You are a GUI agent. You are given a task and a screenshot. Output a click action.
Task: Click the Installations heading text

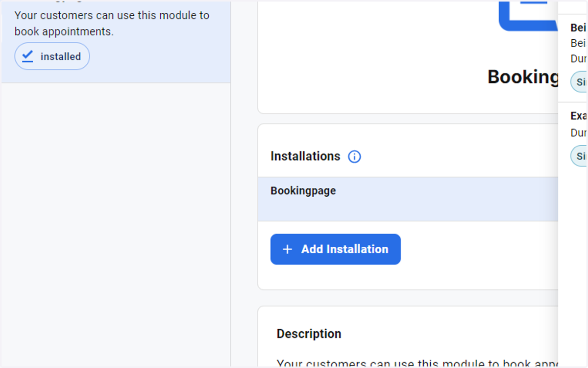305,156
